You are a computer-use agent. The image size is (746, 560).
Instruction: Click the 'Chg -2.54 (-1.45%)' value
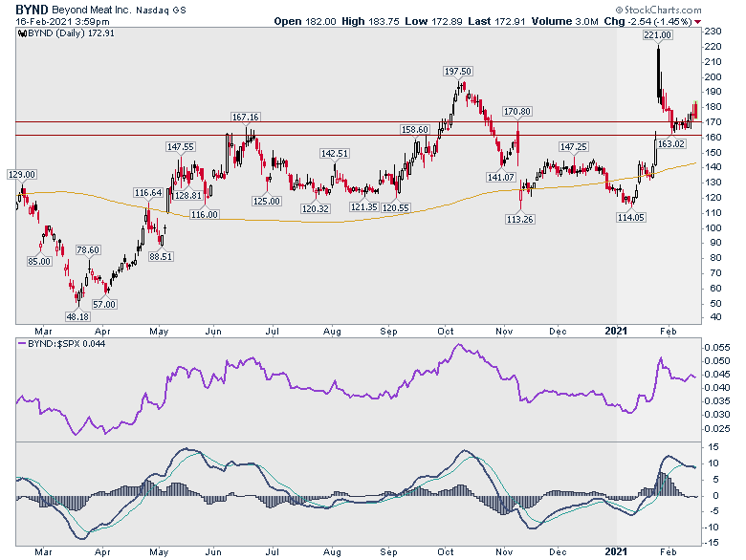(x=648, y=21)
